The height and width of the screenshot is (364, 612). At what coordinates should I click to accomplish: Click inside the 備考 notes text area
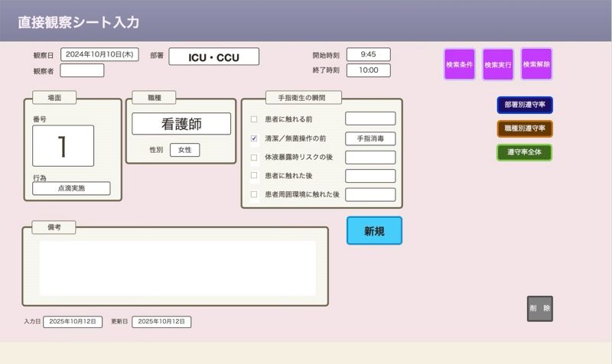point(177,268)
